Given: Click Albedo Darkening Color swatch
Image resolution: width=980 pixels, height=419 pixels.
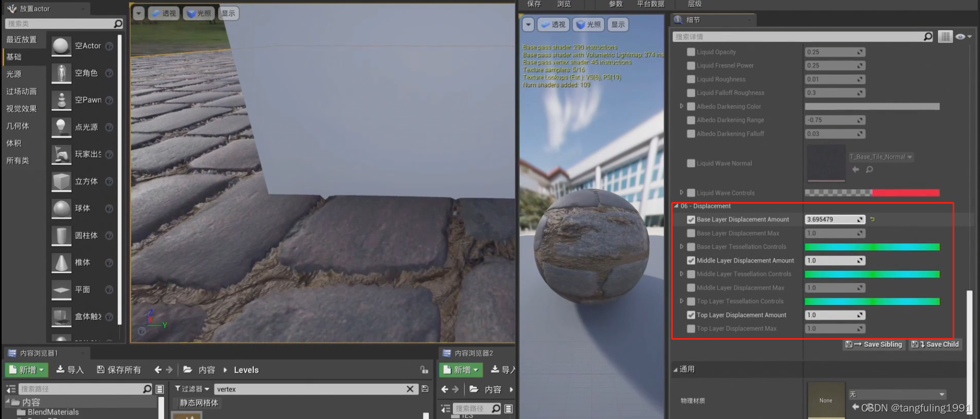Looking at the screenshot, I should 872,107.
